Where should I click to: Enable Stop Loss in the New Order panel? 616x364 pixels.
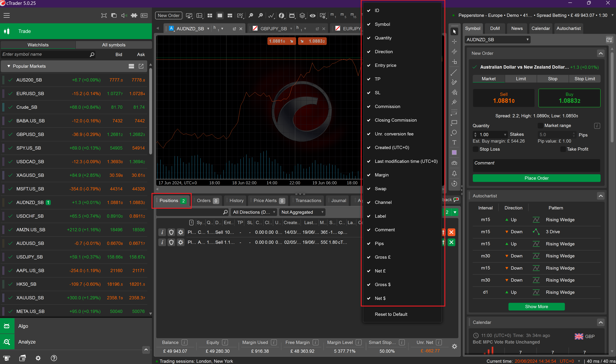(476, 149)
